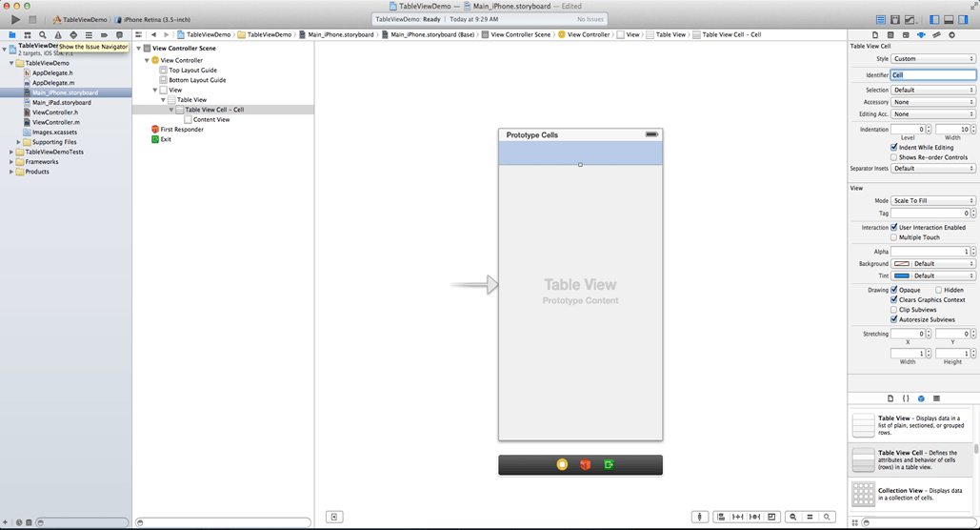Viewport: 980px width, 530px height.
Task: Open the Mode dropdown set to Scale To Fill
Action: [x=933, y=201]
